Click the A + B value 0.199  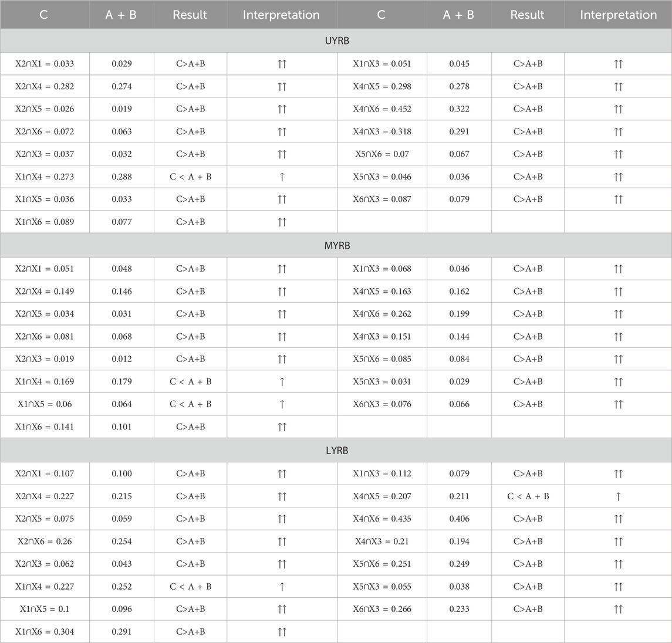click(459, 313)
